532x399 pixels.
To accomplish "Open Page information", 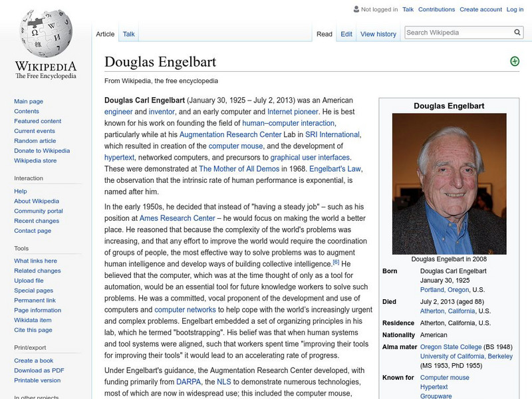I will (38, 310).
